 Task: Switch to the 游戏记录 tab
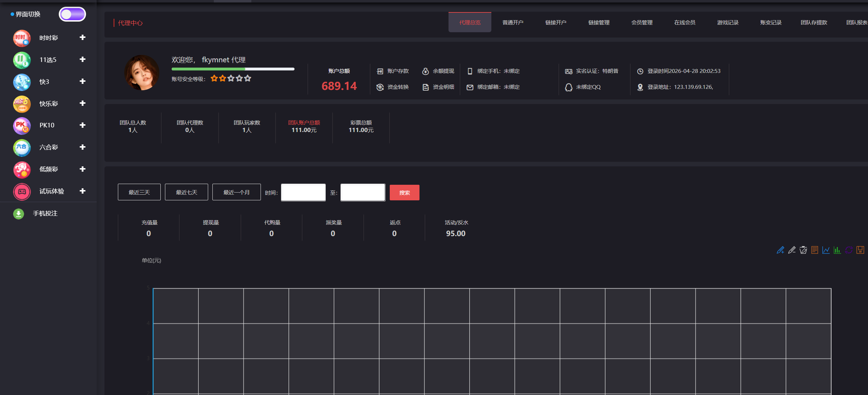point(727,23)
